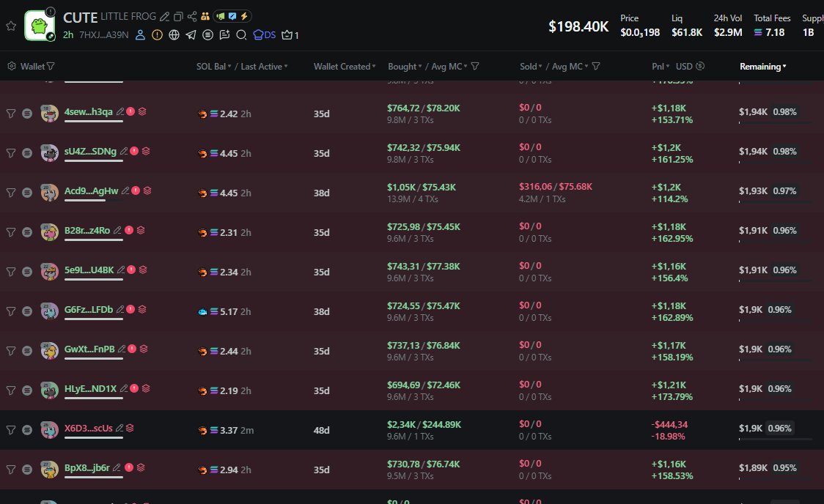Click the circle-lines icon on sU4Z...SDNg row
Image resolution: width=824 pixels, height=504 pixels.
click(27, 153)
